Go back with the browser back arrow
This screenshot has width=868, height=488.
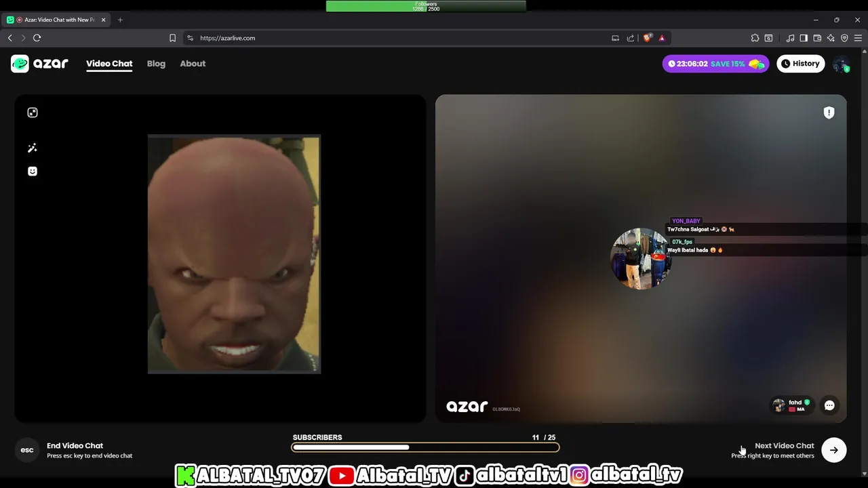[9, 38]
